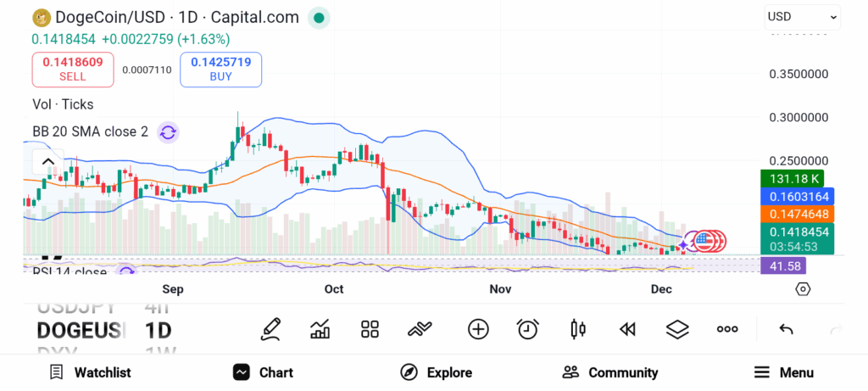
Task: Switch to the Watchlist tab
Action: pyautogui.click(x=91, y=372)
